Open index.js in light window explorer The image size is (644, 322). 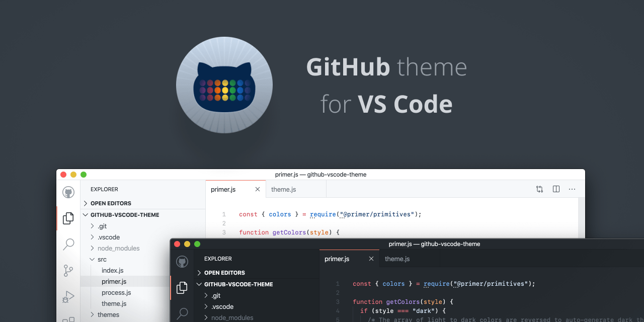[113, 270]
